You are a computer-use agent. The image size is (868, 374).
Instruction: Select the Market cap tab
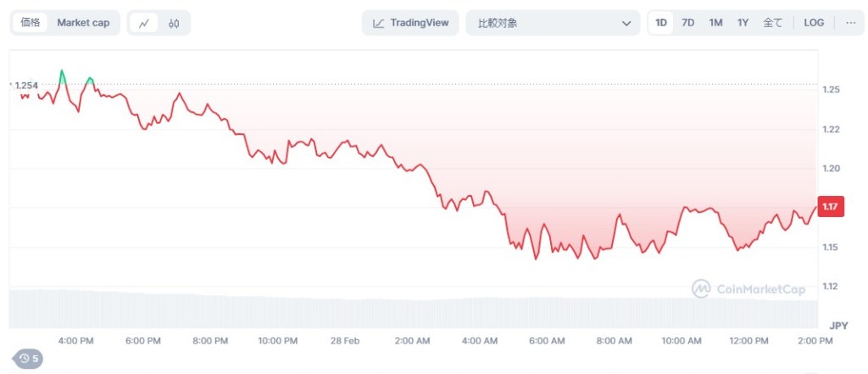(83, 23)
